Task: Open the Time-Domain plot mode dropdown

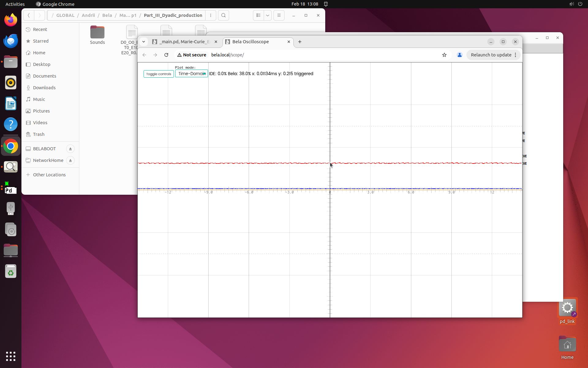Action: click(191, 74)
